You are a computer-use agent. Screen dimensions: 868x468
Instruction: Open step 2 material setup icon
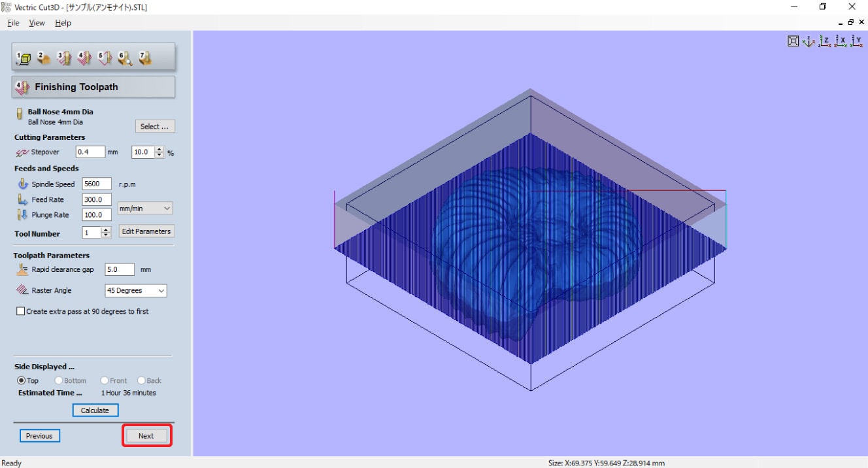44,58
